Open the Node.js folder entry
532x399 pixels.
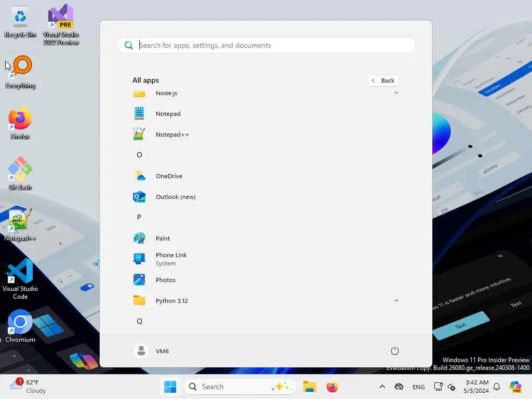point(265,93)
